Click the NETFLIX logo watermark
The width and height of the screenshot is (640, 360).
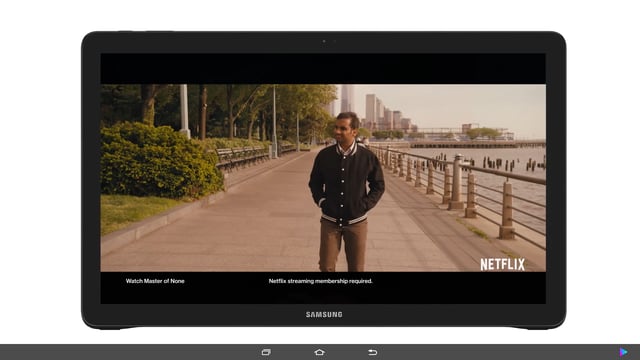coord(502,264)
